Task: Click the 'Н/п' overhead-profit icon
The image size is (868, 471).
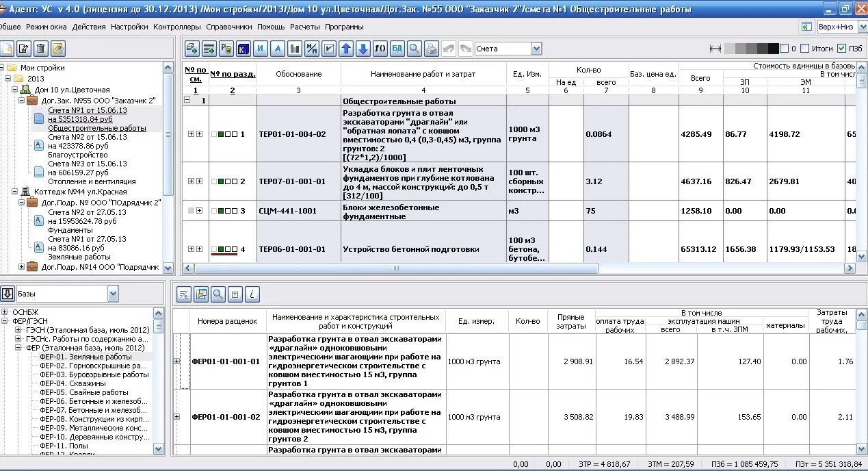Action: click(x=312, y=49)
